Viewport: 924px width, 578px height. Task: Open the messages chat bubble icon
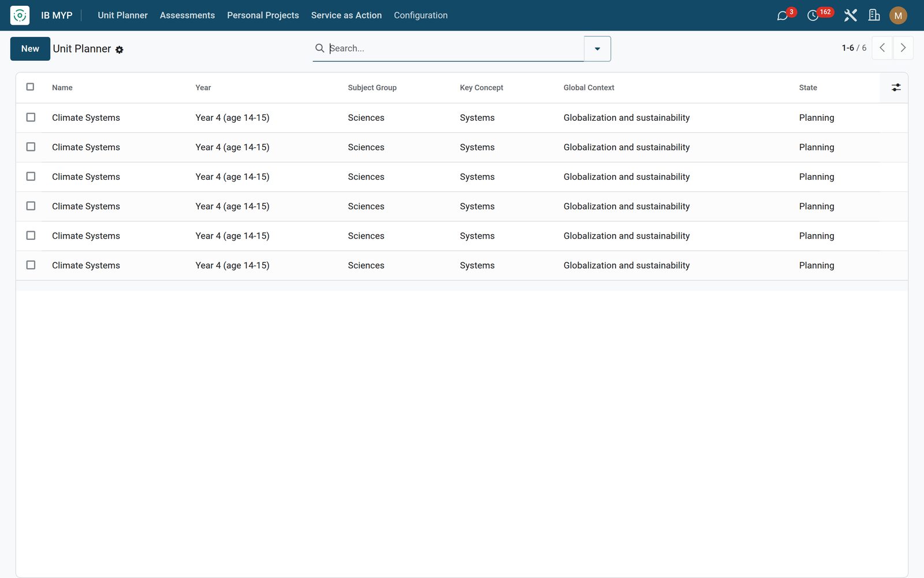(x=783, y=16)
